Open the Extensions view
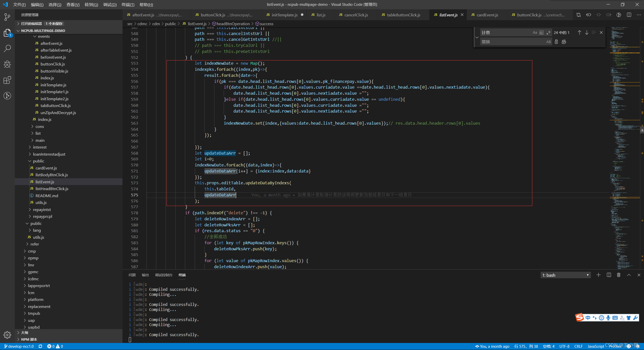This screenshot has width=644, height=350. (7, 80)
